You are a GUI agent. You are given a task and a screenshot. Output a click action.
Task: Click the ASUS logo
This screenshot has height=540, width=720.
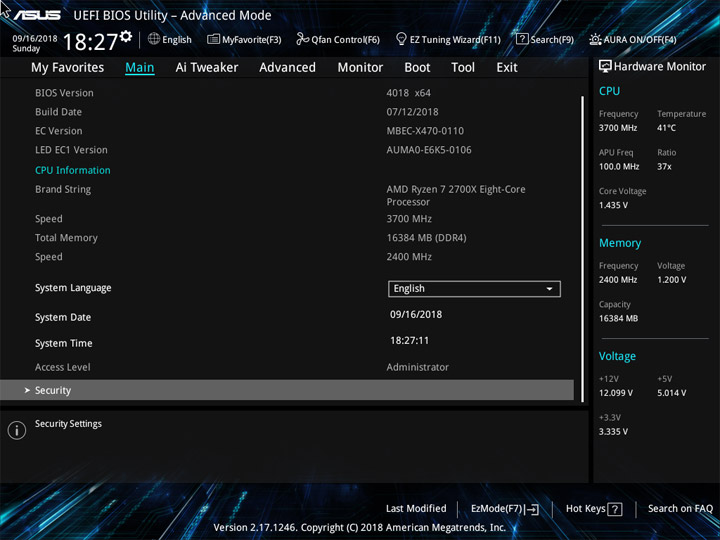(x=37, y=15)
